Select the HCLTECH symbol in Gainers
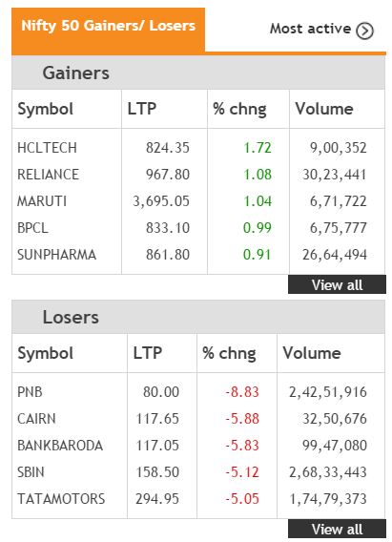Viewport: 392px width, 542px height. pyautogui.click(x=47, y=148)
